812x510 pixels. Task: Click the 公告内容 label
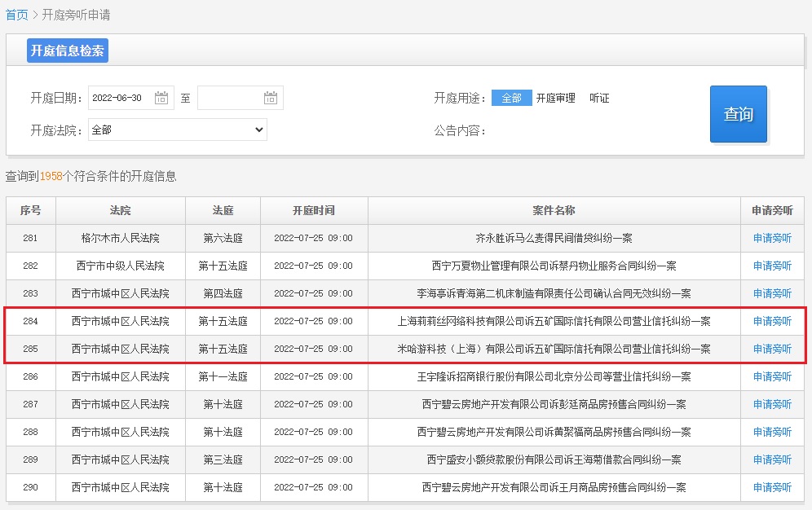[x=459, y=130]
